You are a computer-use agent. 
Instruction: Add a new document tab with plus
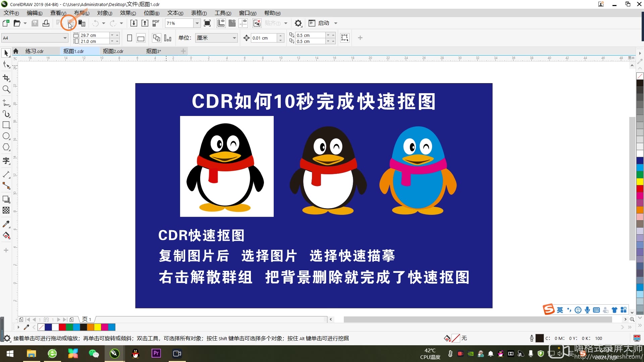(x=183, y=51)
